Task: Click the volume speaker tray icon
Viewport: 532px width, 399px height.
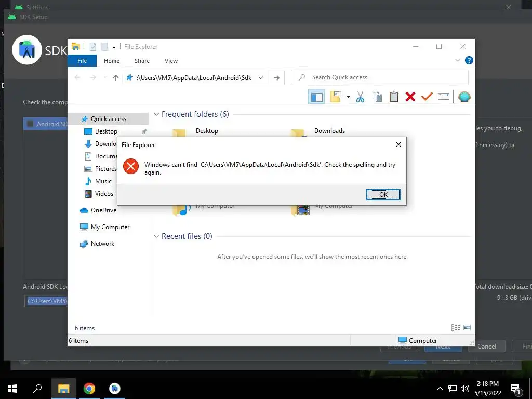Action: pyautogui.click(x=465, y=389)
